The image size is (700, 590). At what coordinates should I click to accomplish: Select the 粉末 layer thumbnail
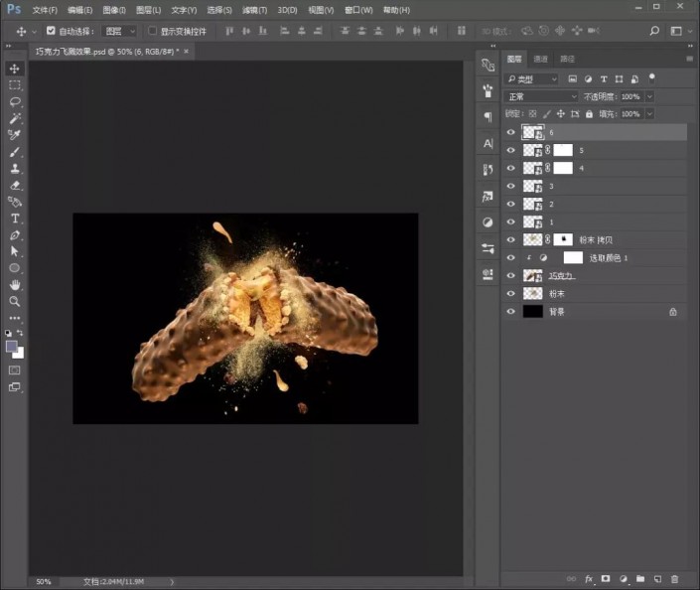click(x=532, y=293)
